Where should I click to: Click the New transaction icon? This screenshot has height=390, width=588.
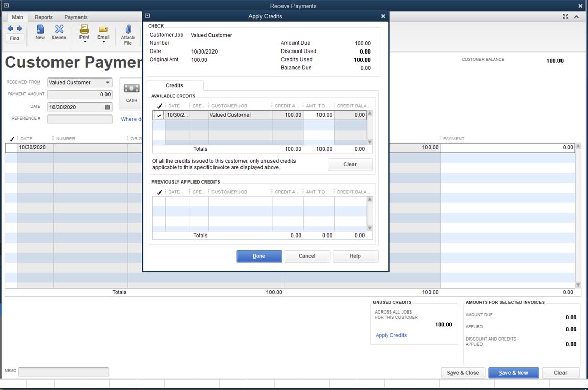coord(40,33)
